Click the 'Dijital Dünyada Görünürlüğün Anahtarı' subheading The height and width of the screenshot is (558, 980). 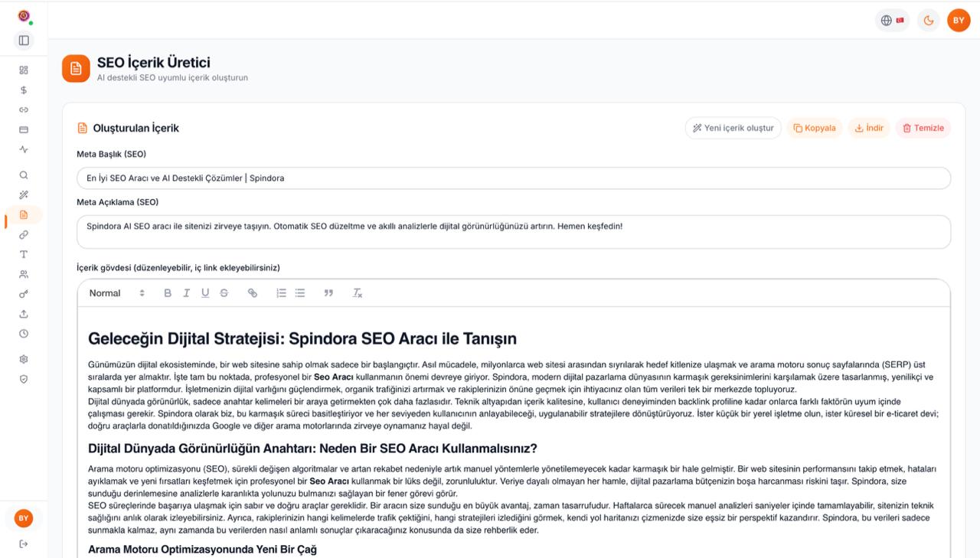(x=312, y=449)
